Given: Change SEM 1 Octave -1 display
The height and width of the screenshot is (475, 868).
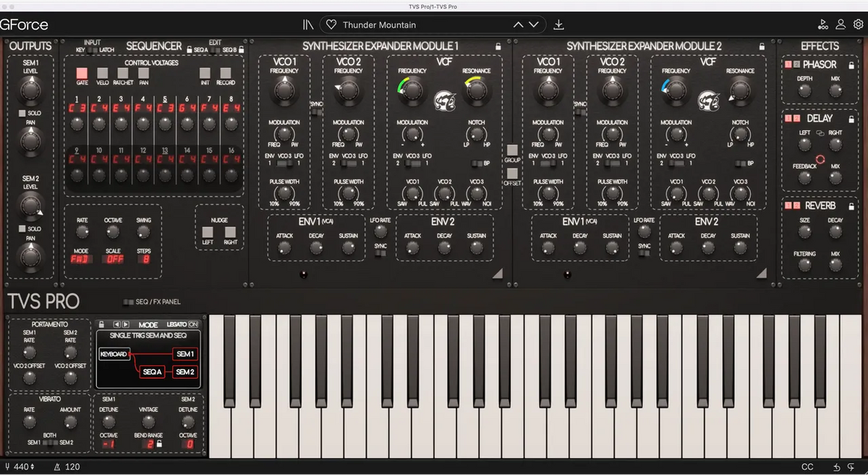Looking at the screenshot, I should click(109, 443).
